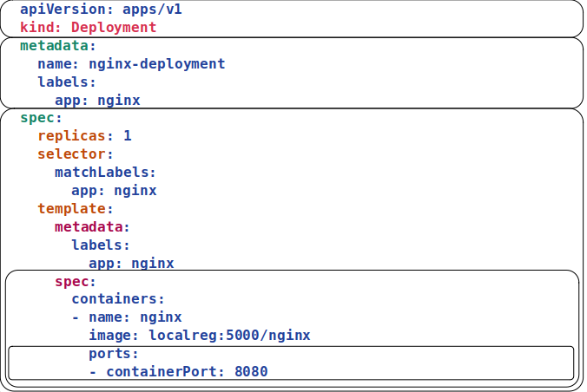Click app: nginx under matchLabels

point(114,191)
